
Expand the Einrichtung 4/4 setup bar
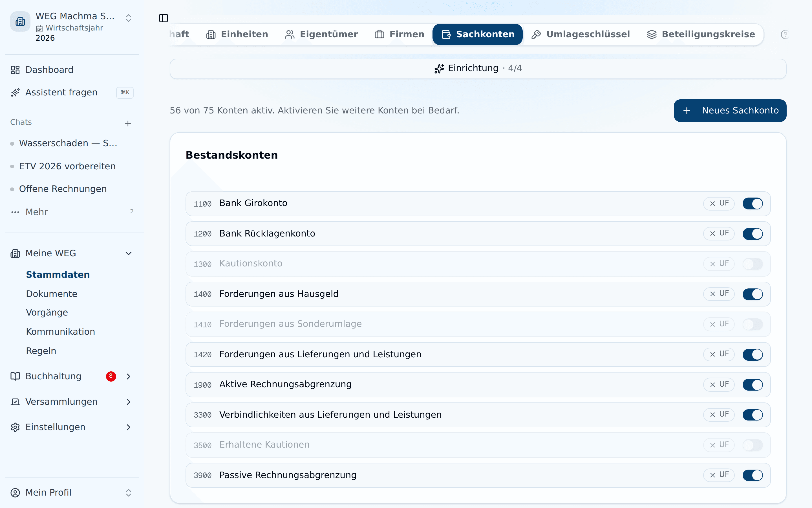(478, 69)
